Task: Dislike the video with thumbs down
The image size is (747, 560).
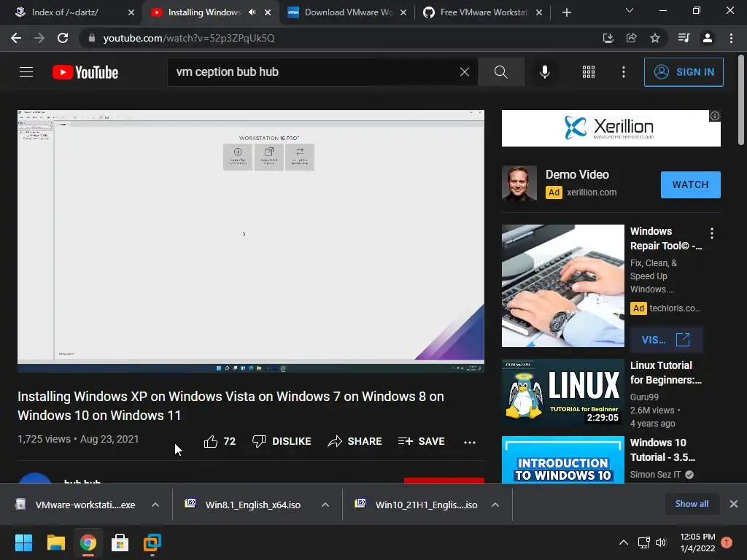Action: 282,441
